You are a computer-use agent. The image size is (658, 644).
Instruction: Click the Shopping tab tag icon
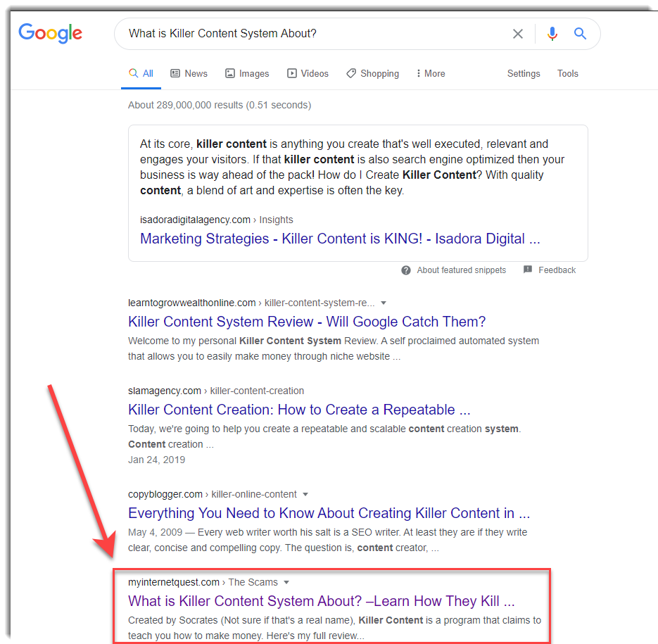[x=351, y=73]
